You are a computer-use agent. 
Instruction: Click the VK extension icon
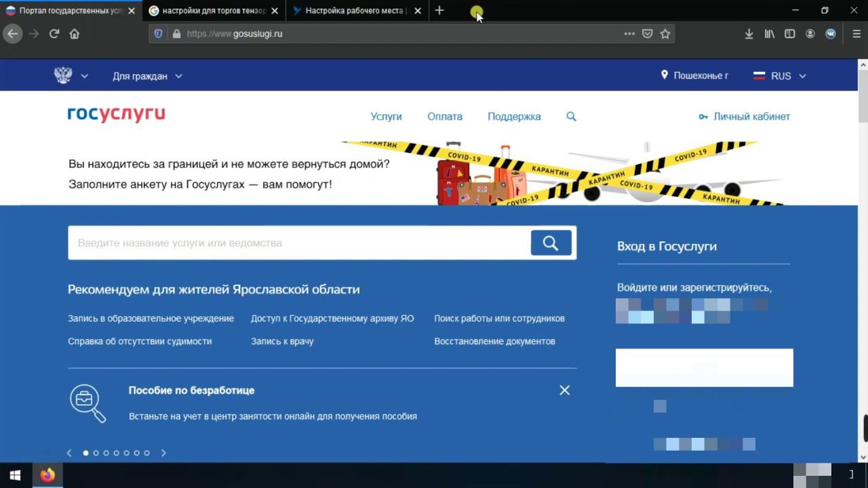(x=831, y=34)
